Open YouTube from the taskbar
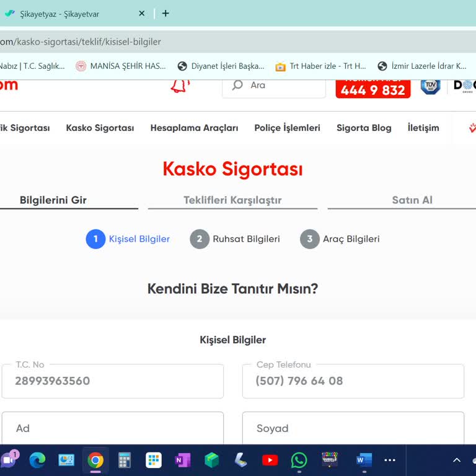The width and height of the screenshot is (476, 476). pos(270,461)
